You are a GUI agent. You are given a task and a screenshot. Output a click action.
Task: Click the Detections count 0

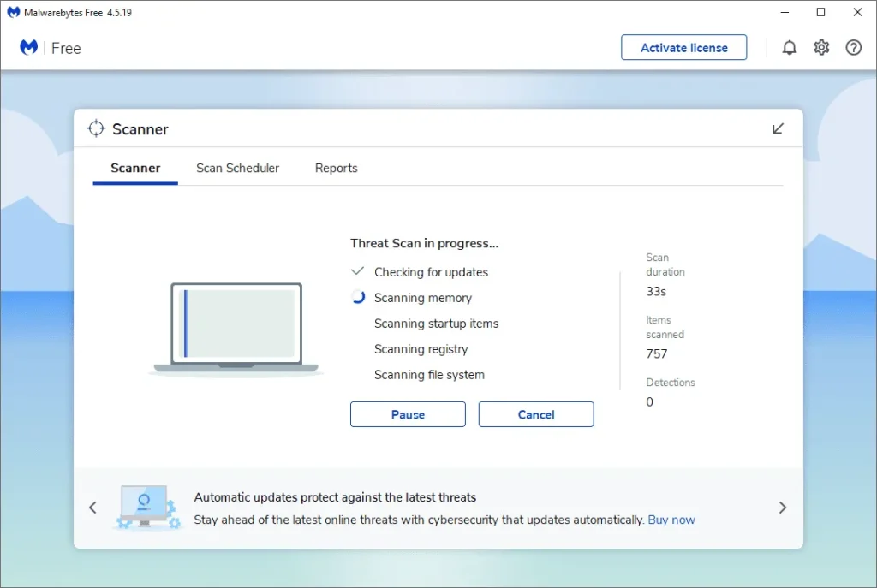point(649,402)
